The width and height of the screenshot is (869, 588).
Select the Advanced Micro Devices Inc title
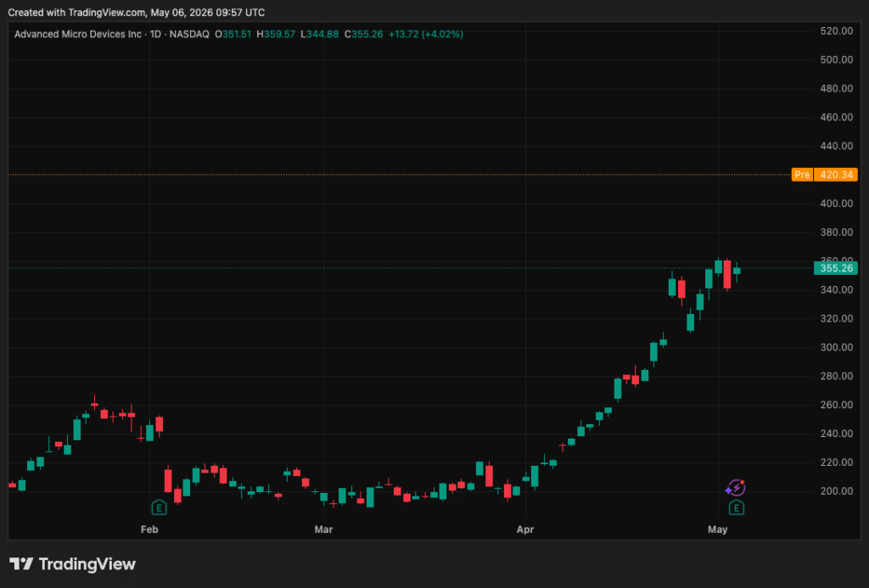tap(78, 34)
